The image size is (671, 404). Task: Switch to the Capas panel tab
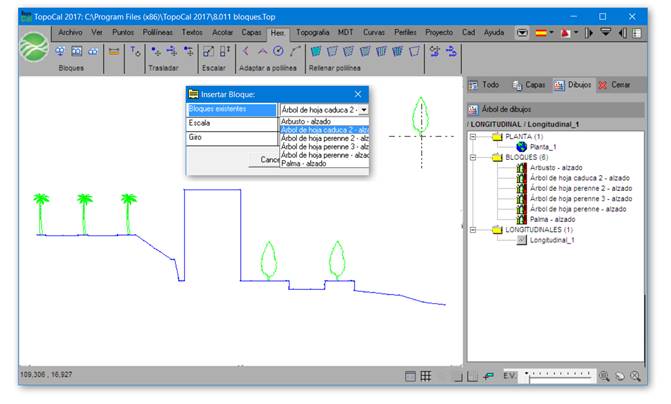coord(529,85)
